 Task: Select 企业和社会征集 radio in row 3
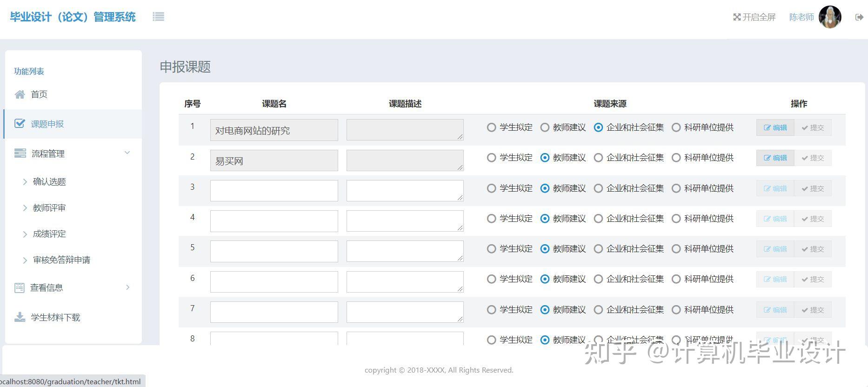(598, 188)
